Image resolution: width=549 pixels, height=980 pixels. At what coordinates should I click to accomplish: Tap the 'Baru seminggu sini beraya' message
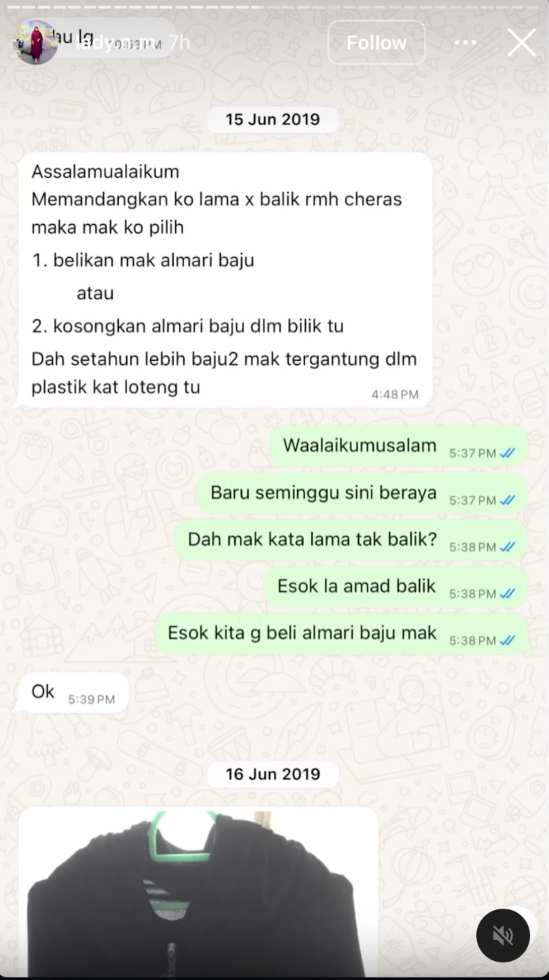(363, 494)
